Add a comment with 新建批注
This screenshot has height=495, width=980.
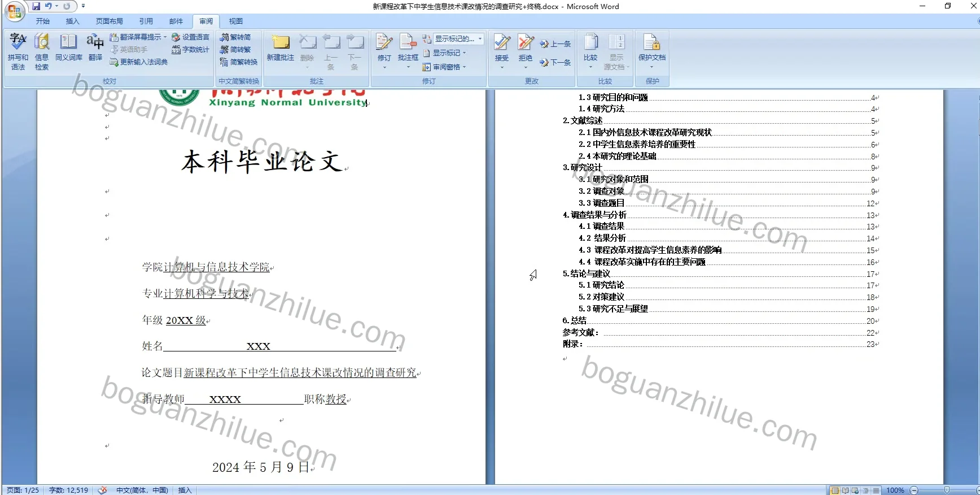coord(281,48)
